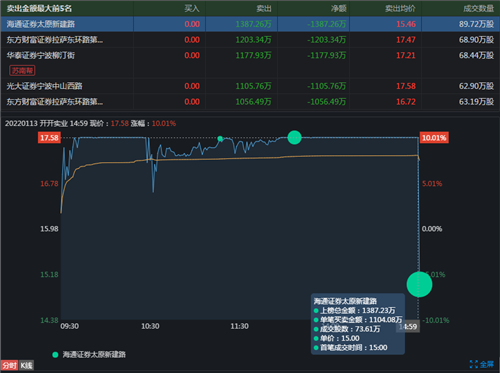500x373 pixels.
Task: Click the 17.58 red price label
Action: 49,138
